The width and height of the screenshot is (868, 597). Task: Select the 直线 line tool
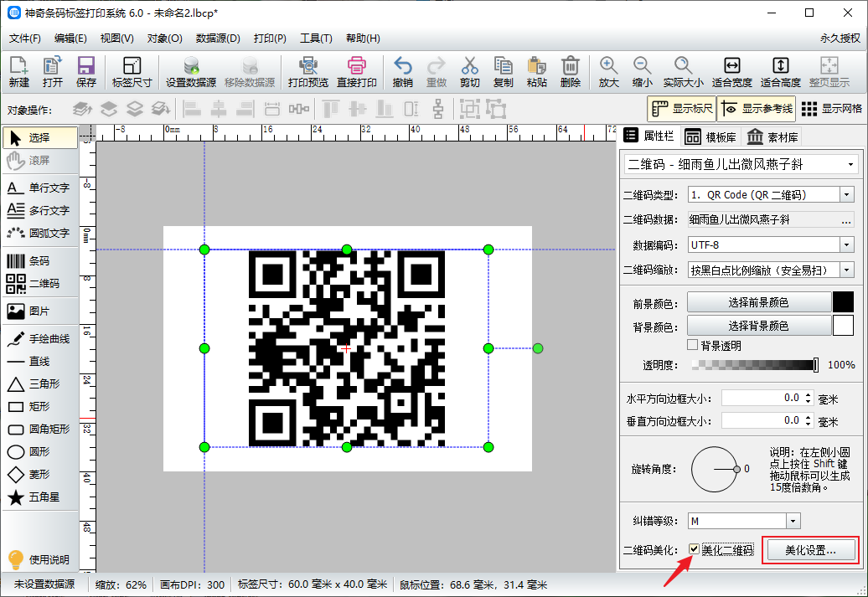(x=39, y=362)
